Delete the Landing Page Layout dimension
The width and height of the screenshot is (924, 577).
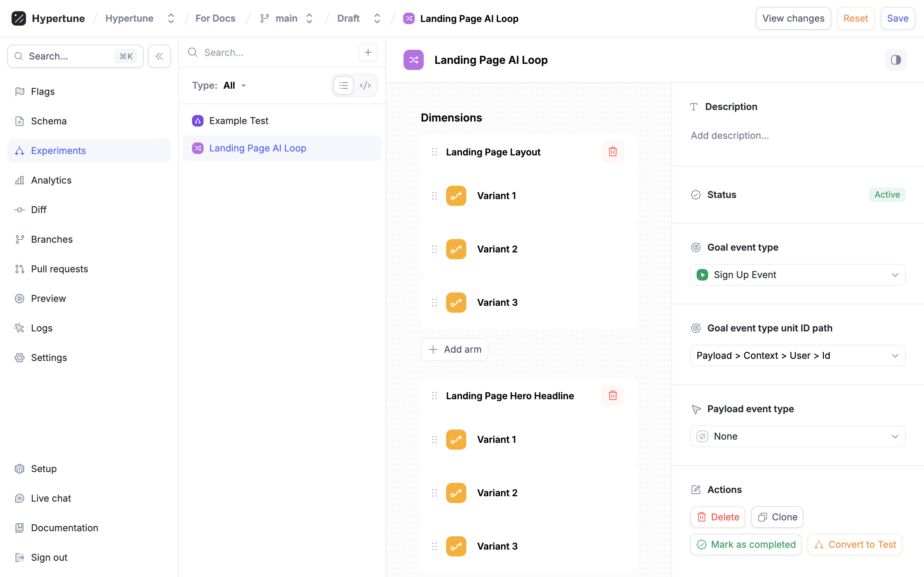[613, 152]
